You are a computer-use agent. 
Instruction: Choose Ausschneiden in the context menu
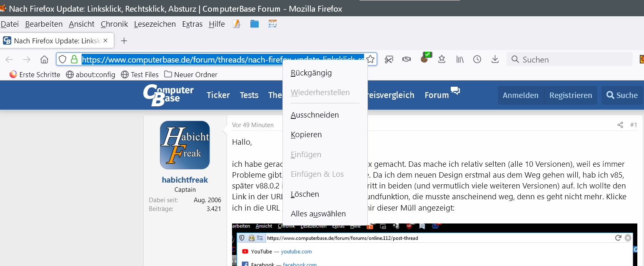[325, 115]
